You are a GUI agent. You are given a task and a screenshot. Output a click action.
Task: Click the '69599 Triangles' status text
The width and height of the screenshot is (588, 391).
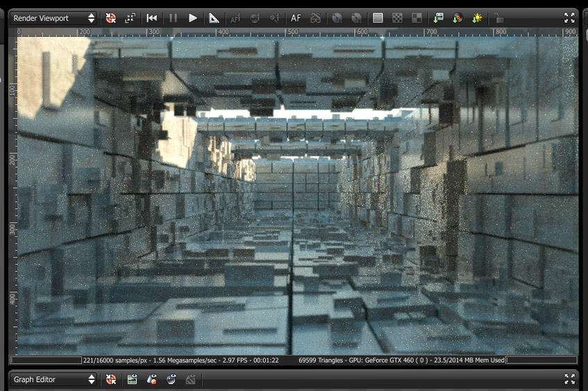tap(321, 360)
